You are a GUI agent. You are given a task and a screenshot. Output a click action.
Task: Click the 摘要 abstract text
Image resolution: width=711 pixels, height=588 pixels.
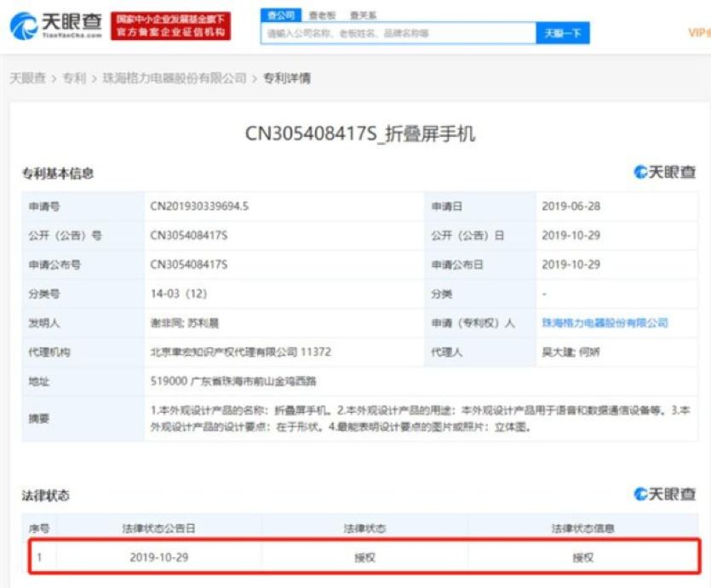421,418
